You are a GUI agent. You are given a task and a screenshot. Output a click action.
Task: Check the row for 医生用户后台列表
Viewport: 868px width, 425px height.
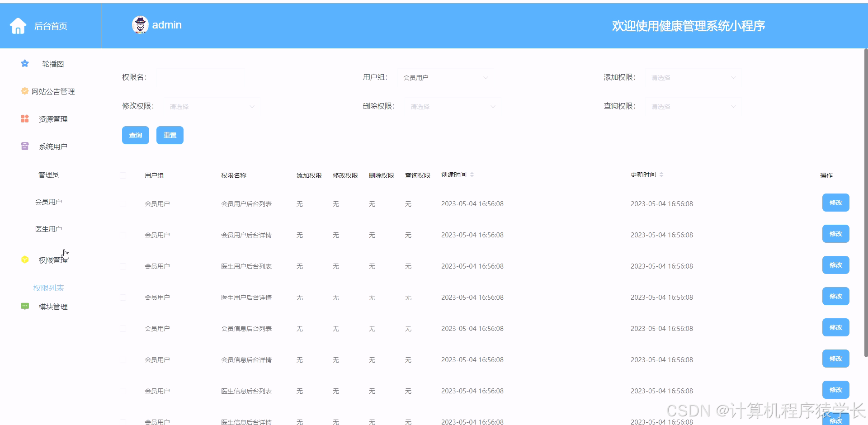(123, 266)
